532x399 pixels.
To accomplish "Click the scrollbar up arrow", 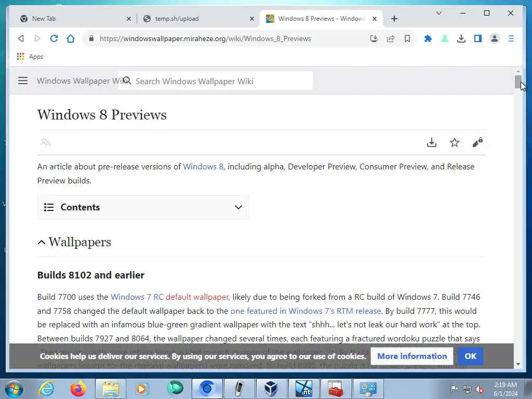I will click(518, 72).
